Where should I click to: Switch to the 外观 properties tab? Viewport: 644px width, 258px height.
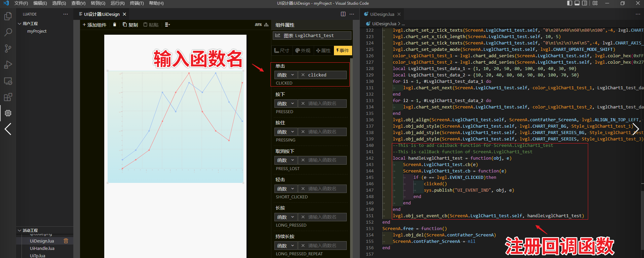(x=303, y=51)
